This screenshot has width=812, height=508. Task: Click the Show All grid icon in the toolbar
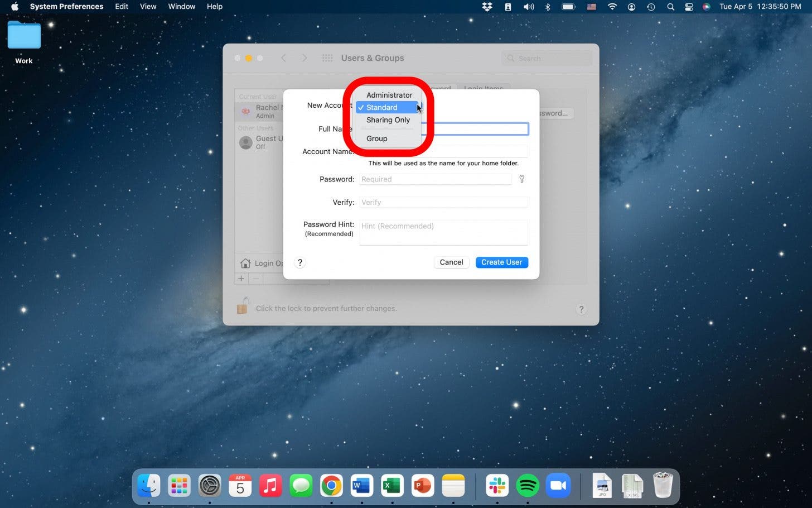[x=327, y=57]
